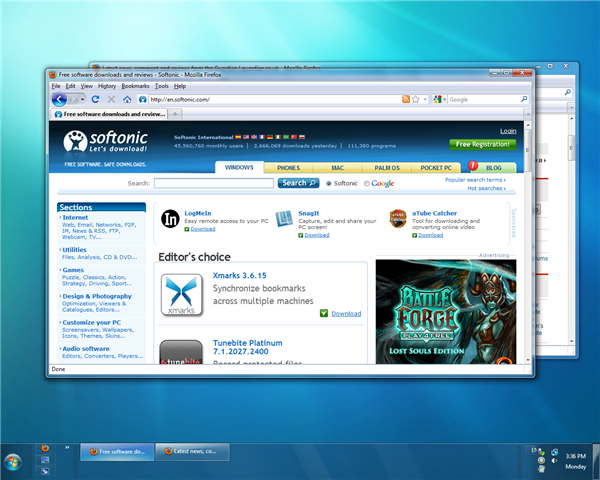Click the Download link under SnagIt
The width and height of the screenshot is (600, 480).
317,235
